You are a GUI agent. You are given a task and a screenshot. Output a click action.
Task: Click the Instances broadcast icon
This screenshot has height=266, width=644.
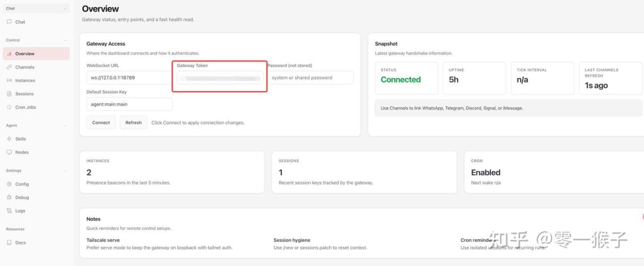pyautogui.click(x=9, y=80)
